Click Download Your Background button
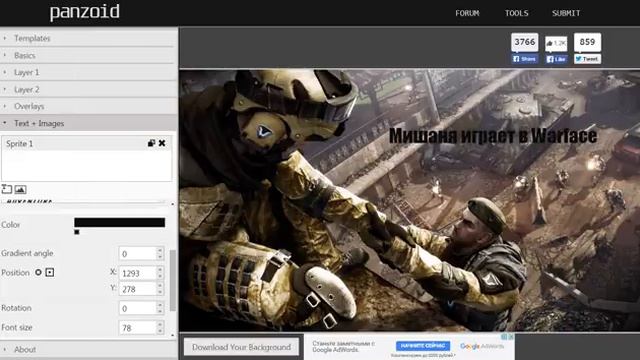The width and height of the screenshot is (640, 360). point(241,347)
